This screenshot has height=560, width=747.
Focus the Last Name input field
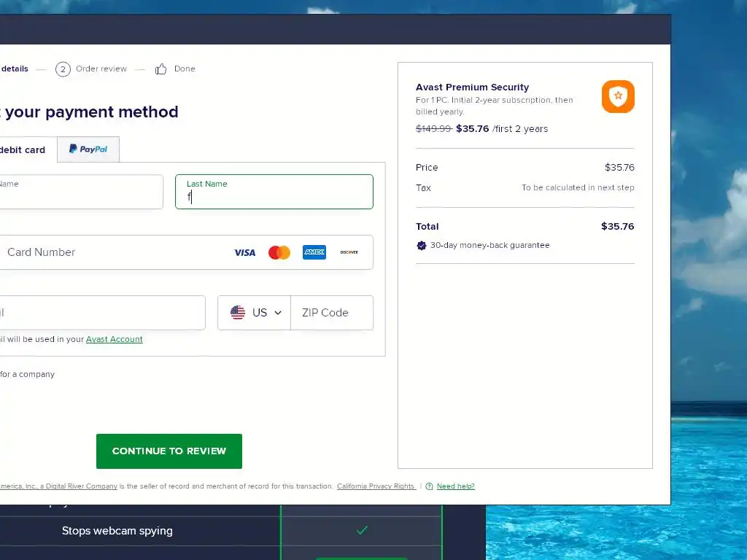tap(274, 192)
